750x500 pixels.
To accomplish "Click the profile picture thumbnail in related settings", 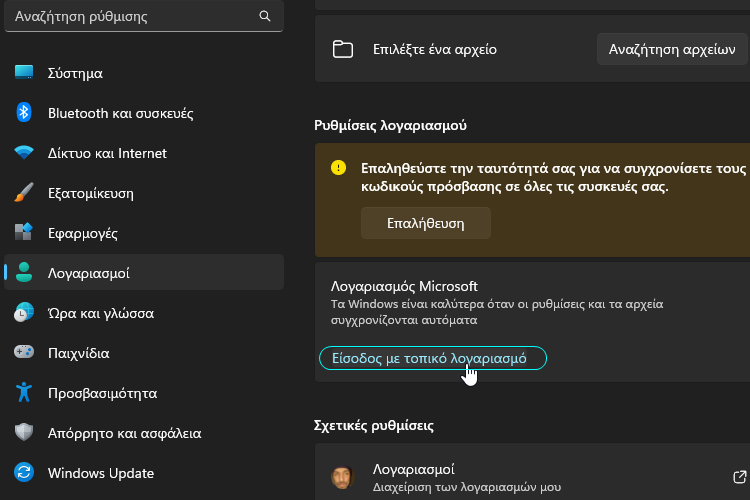I will 342,477.
